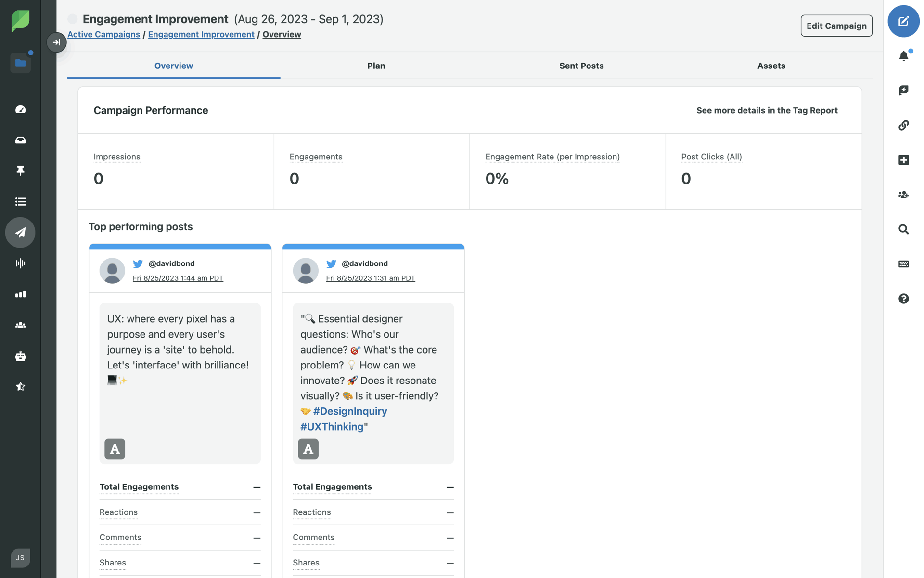
Task: Open the Engagement Improvement breadcrumb link
Action: (201, 34)
